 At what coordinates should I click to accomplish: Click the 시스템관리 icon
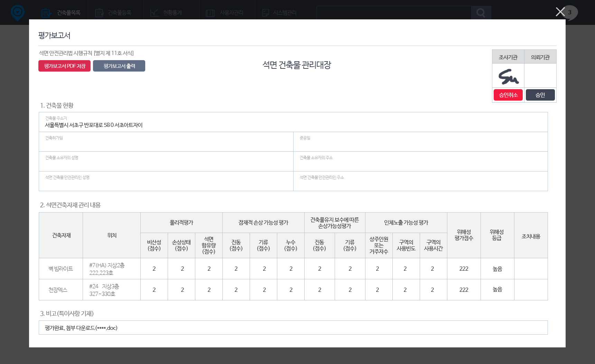(x=266, y=13)
